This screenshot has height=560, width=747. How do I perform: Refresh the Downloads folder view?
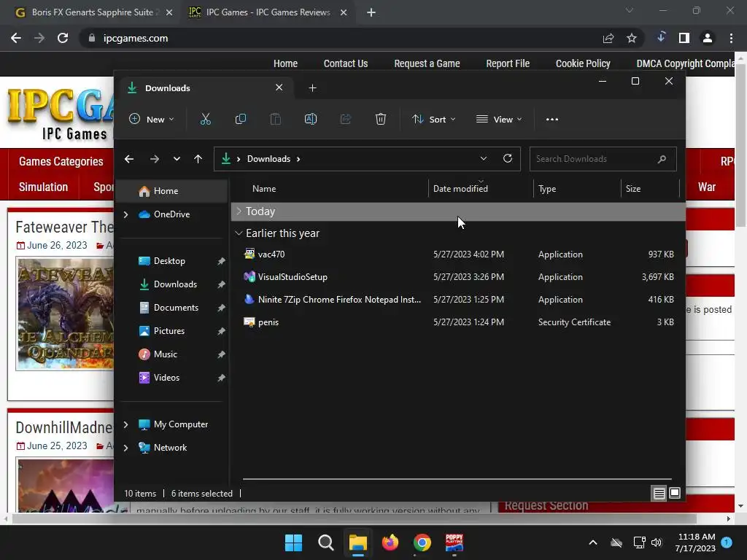tap(508, 158)
